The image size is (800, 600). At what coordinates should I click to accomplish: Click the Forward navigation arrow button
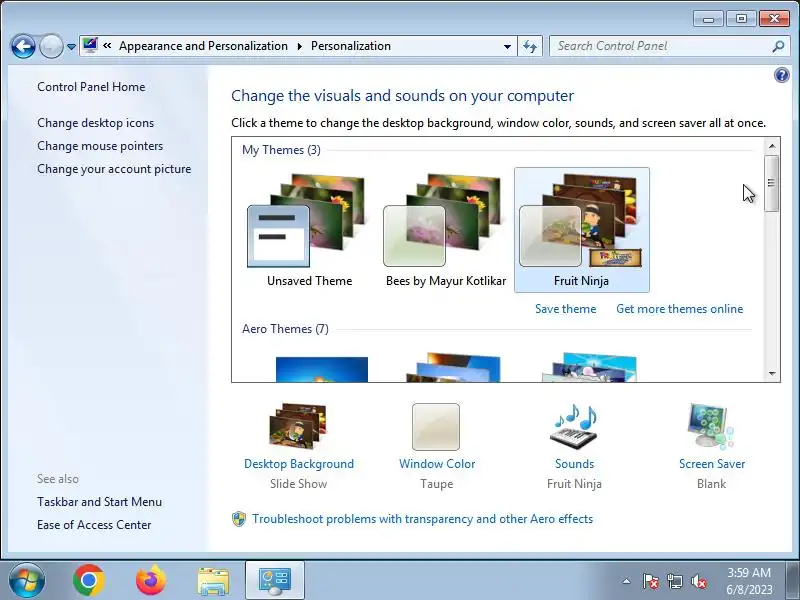tap(51, 47)
